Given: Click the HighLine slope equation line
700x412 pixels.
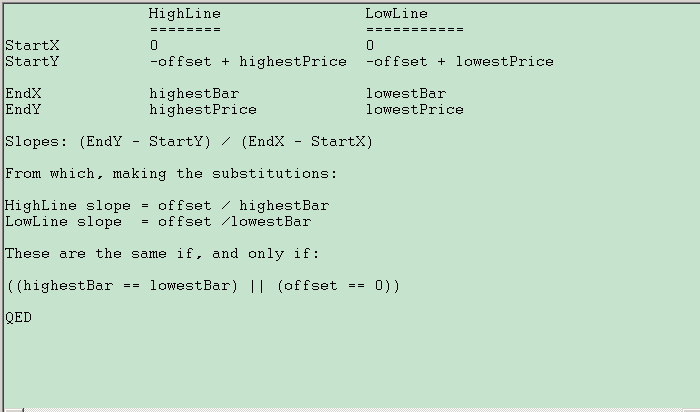Looking at the screenshot, I should point(167,206).
